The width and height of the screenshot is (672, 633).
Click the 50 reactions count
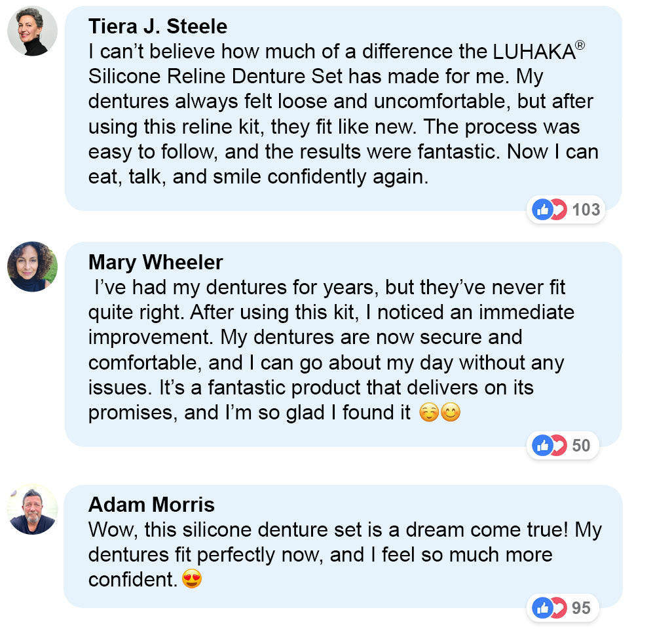coord(581,446)
